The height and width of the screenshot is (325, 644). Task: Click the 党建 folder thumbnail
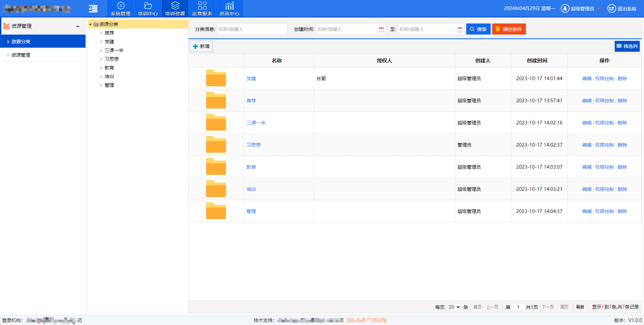(216, 78)
